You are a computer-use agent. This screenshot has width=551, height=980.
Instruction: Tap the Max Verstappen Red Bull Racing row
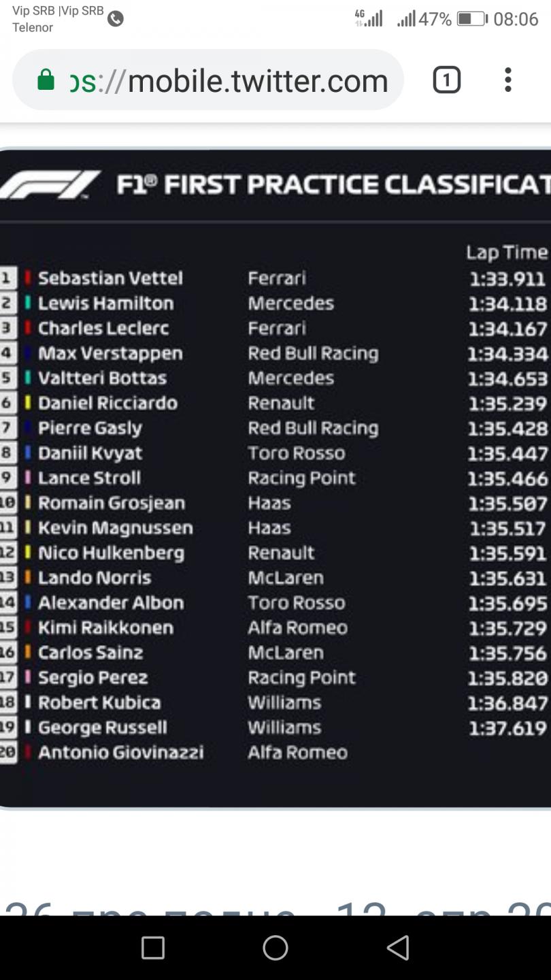pyautogui.click(x=275, y=353)
